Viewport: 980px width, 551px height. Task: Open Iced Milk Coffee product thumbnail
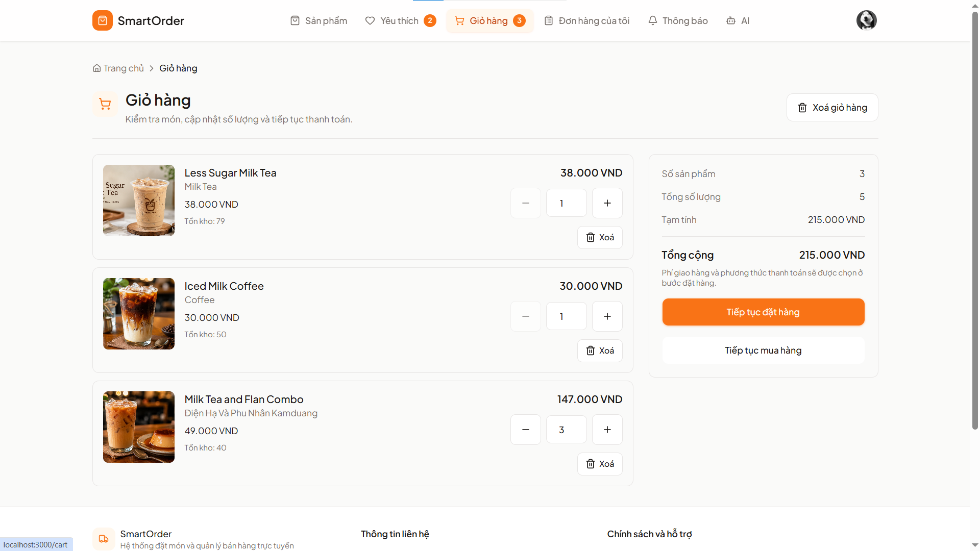(138, 314)
